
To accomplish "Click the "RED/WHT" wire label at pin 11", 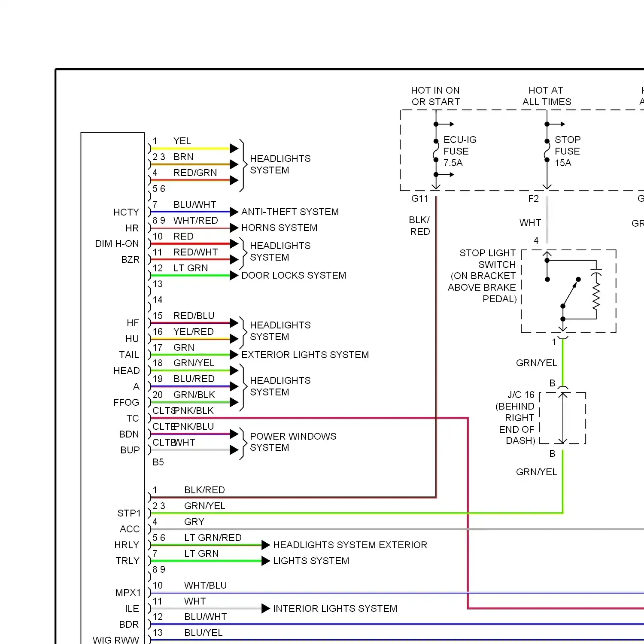I will [195, 252].
